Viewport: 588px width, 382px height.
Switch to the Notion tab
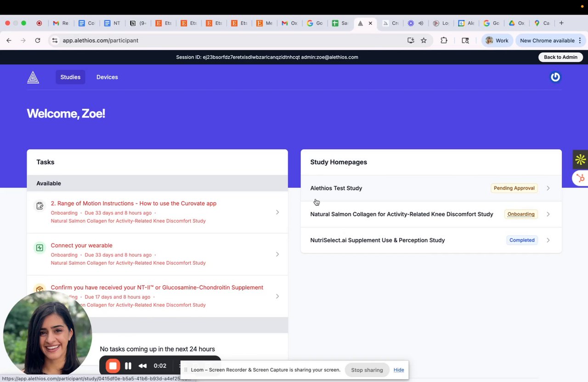pos(138,23)
